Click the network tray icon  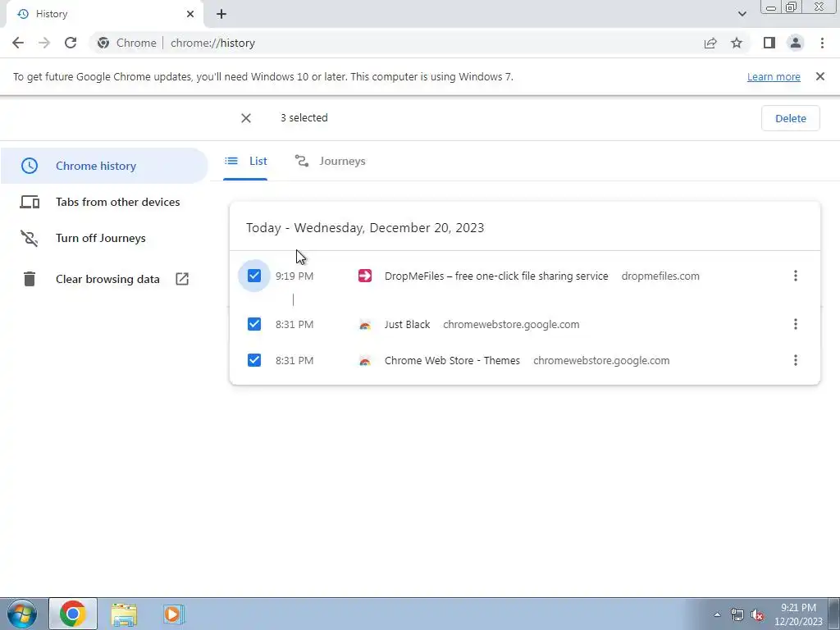point(737,614)
